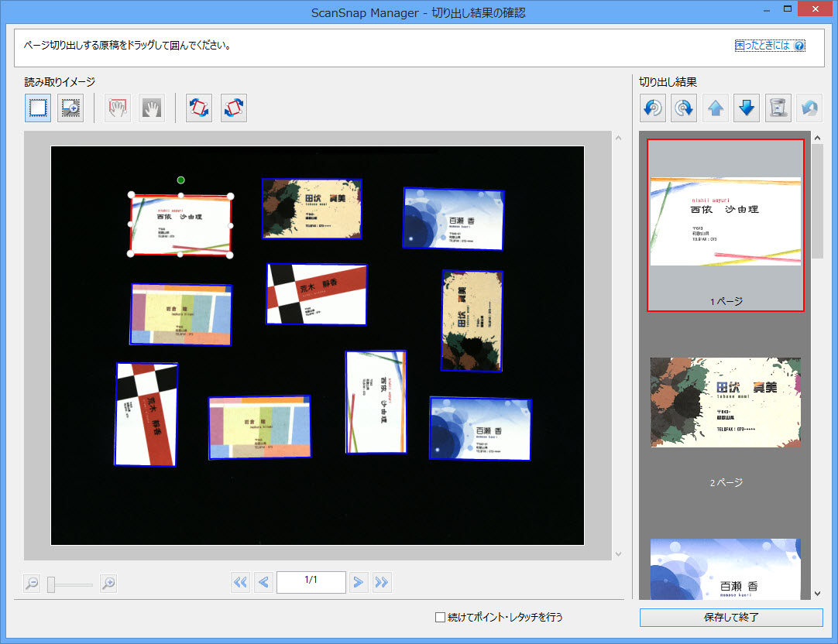Rotate crop frame clockwise in scan toolbar
The width and height of the screenshot is (838, 644).
coord(234,108)
